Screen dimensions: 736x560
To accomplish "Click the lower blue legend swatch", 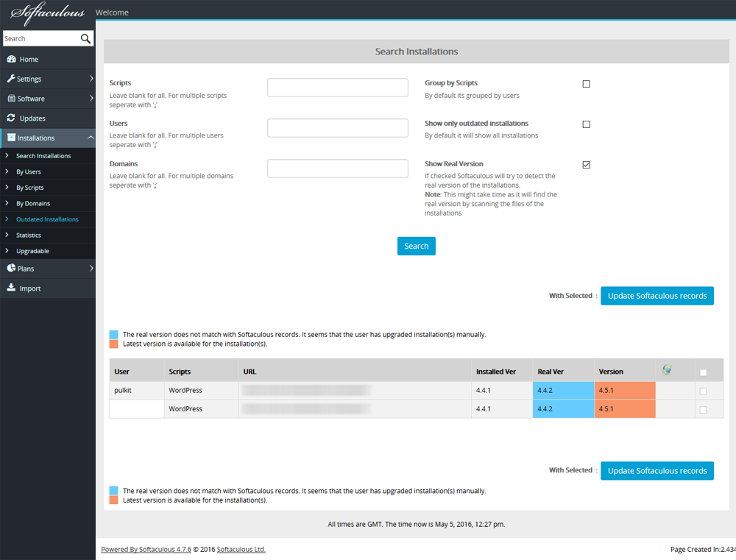I will click(113, 491).
